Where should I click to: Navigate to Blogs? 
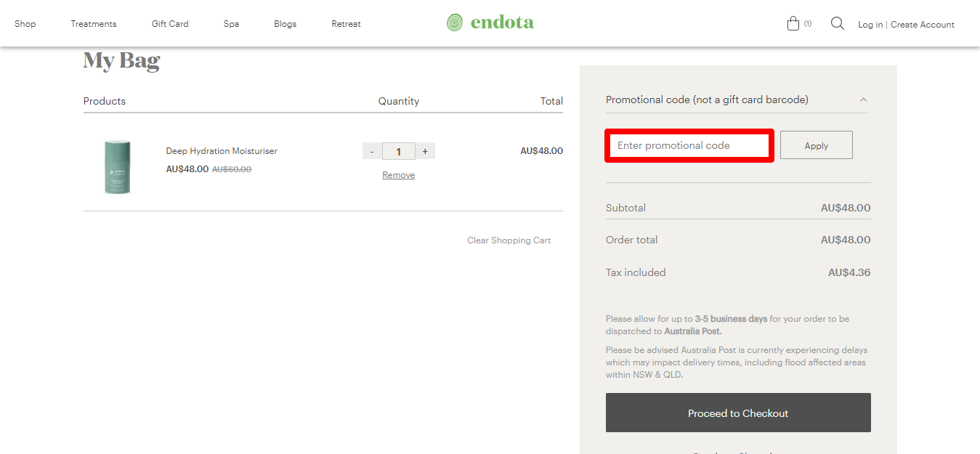pyautogui.click(x=285, y=23)
